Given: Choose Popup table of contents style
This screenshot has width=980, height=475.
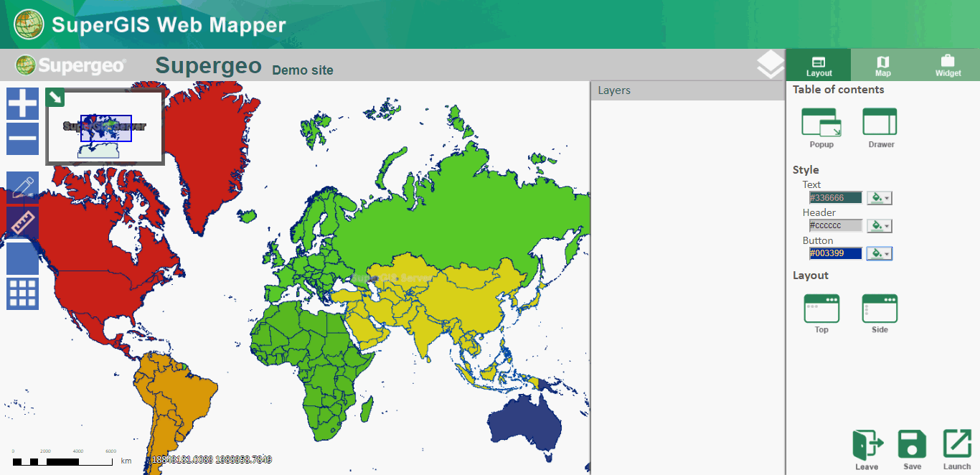Looking at the screenshot, I should point(821,128).
